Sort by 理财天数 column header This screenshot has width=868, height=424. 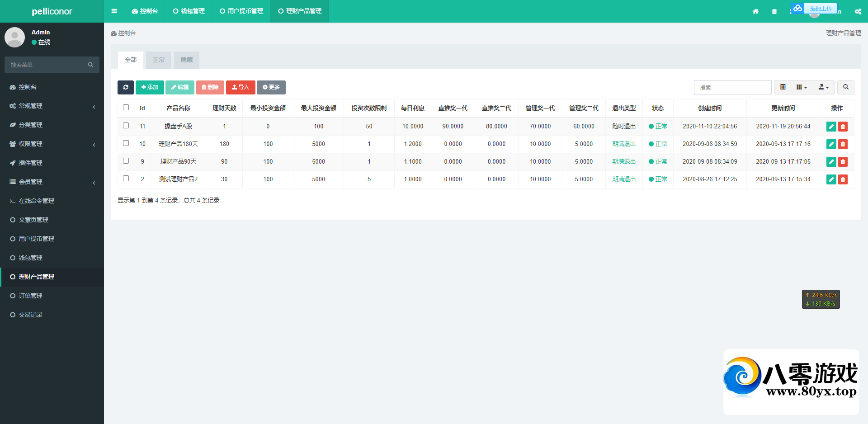(x=224, y=108)
